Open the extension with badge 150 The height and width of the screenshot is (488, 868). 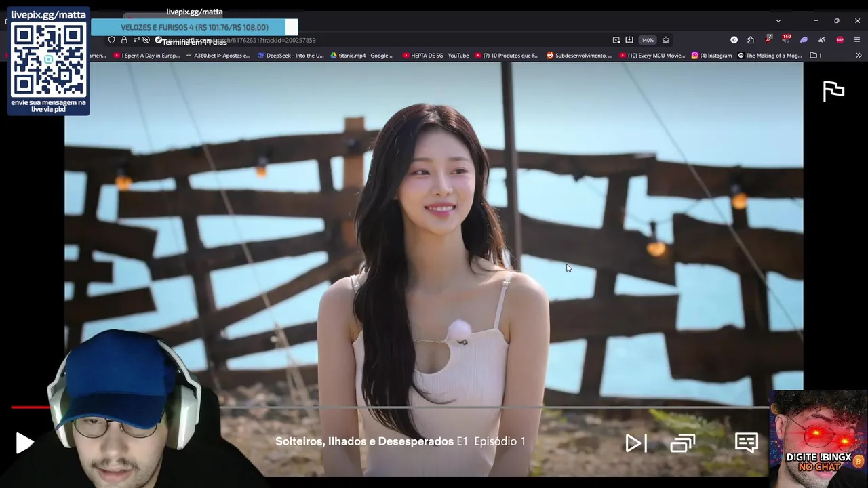786,39
